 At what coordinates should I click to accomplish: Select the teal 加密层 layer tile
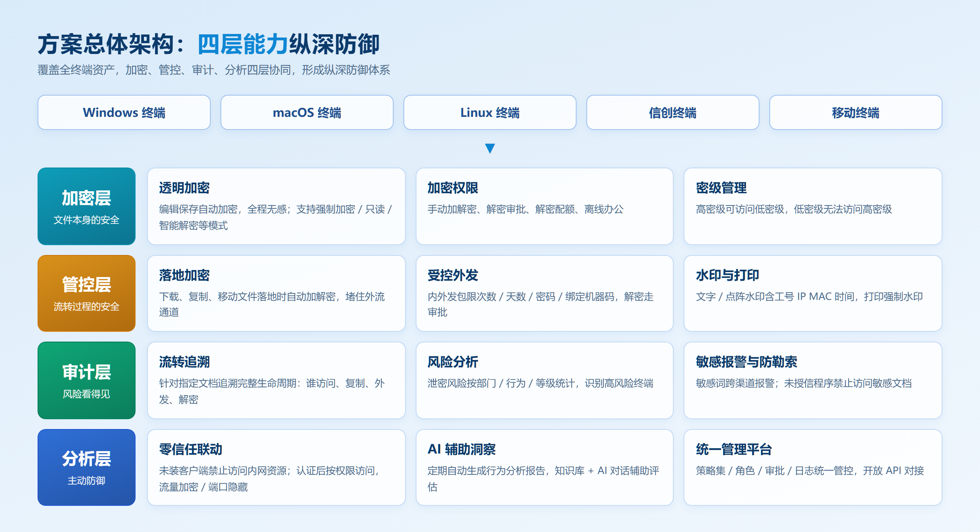click(x=87, y=206)
